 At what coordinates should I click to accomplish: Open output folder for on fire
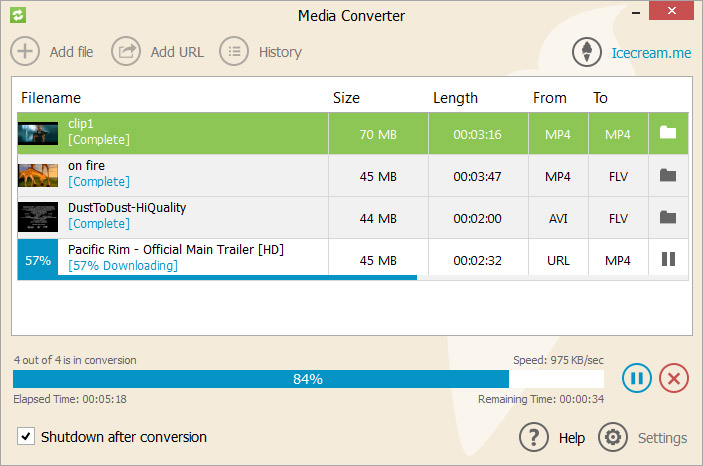(668, 176)
